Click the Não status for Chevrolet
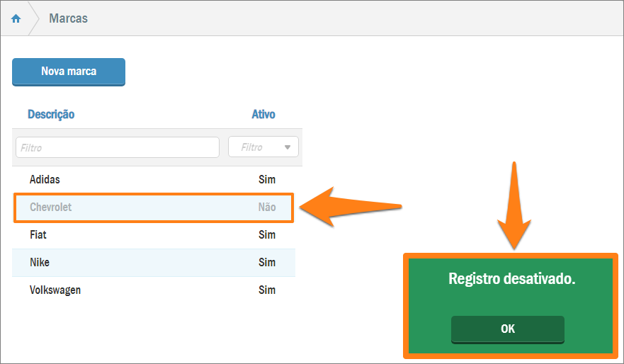 coord(267,207)
